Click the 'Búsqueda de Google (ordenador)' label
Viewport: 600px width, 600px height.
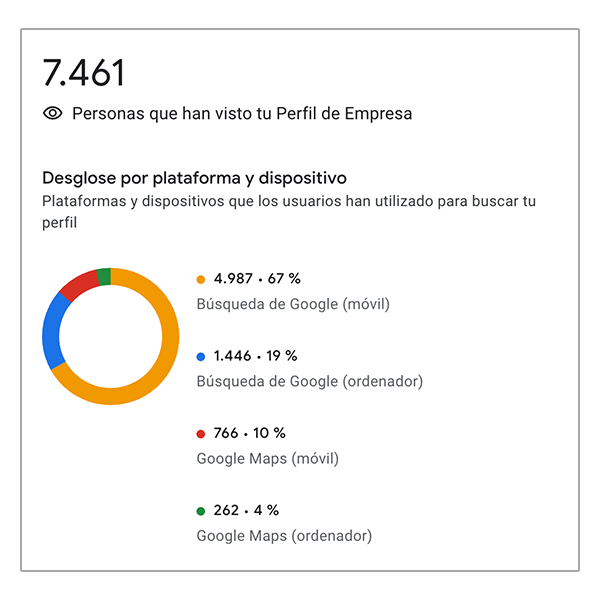coord(309,381)
